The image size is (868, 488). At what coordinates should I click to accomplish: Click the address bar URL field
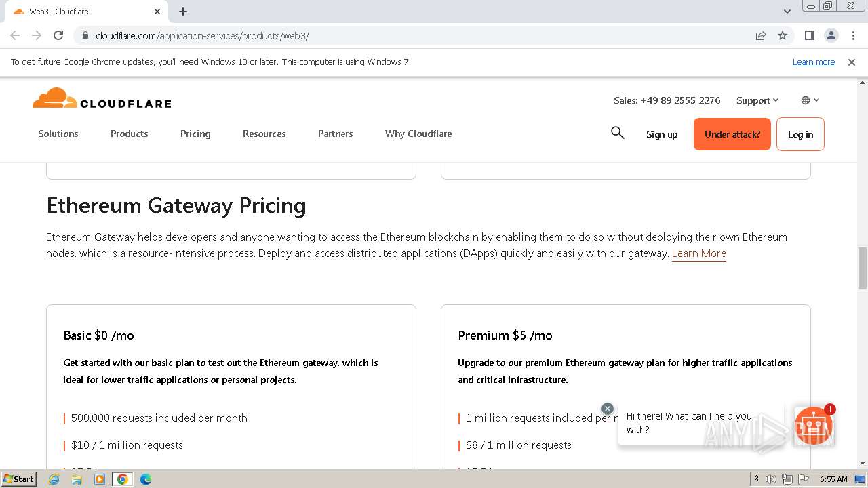point(407,35)
